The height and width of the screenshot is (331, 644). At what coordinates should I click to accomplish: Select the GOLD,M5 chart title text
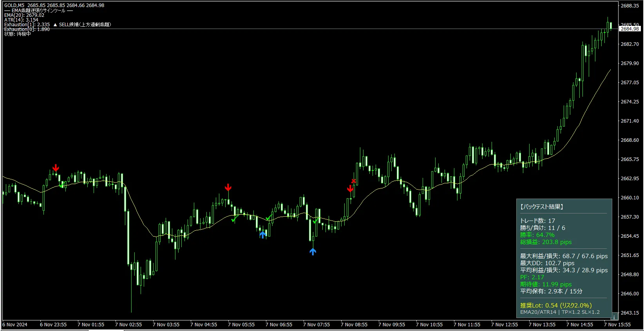(14, 5)
